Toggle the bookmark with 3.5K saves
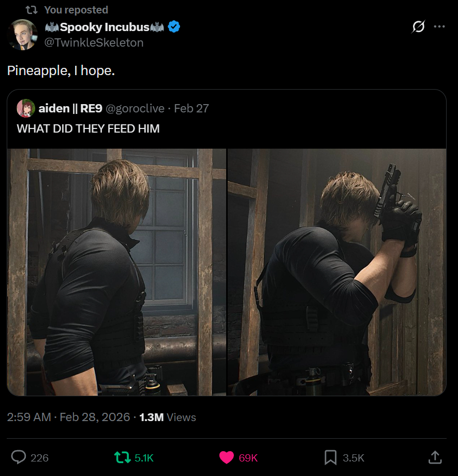The height and width of the screenshot is (476, 458). pos(330,457)
